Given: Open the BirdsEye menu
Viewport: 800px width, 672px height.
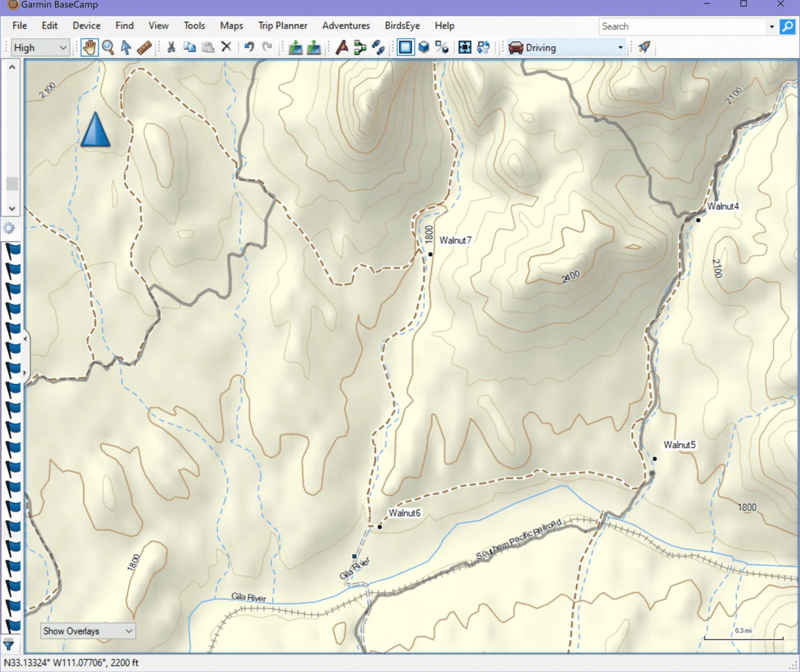Looking at the screenshot, I should click(402, 26).
